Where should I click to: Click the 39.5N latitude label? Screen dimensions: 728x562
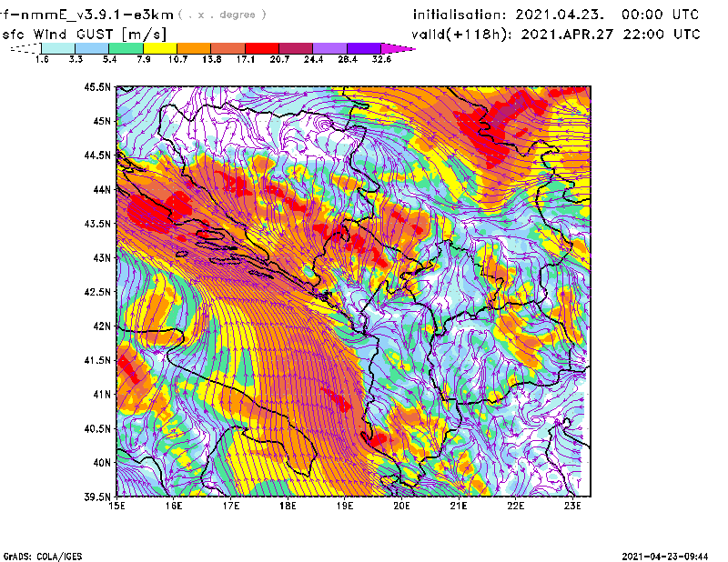97,497
